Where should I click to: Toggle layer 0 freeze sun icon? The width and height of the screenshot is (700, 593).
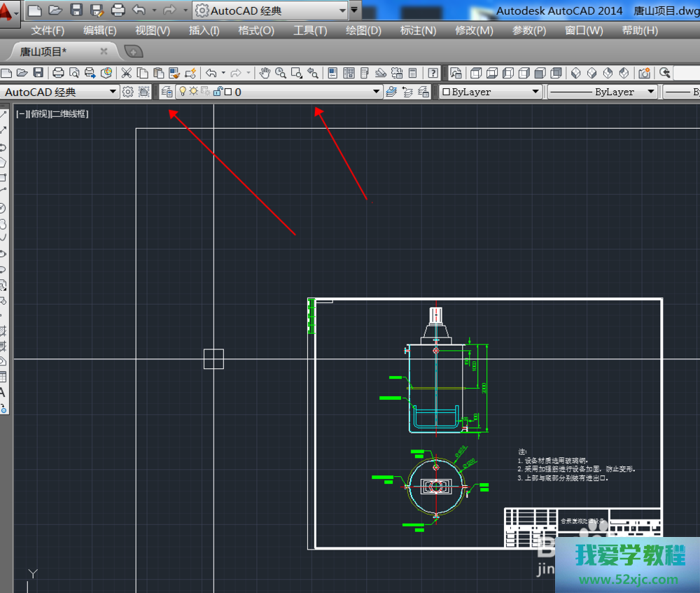(x=193, y=92)
